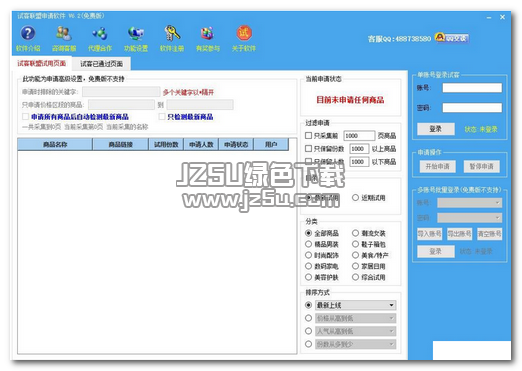The image size is (522, 371).
Task: Open the 份数从多到少 sort dropdown
Action: click(x=356, y=344)
